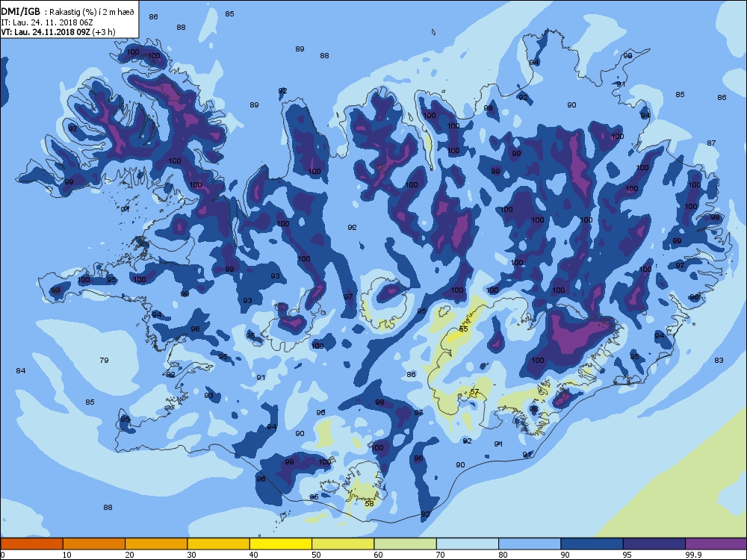Image resolution: width=747 pixels, height=560 pixels.
Task: Select the 'VT: Lau. 24.11.2018 09Z (+3 h)' line
Action: (58, 32)
